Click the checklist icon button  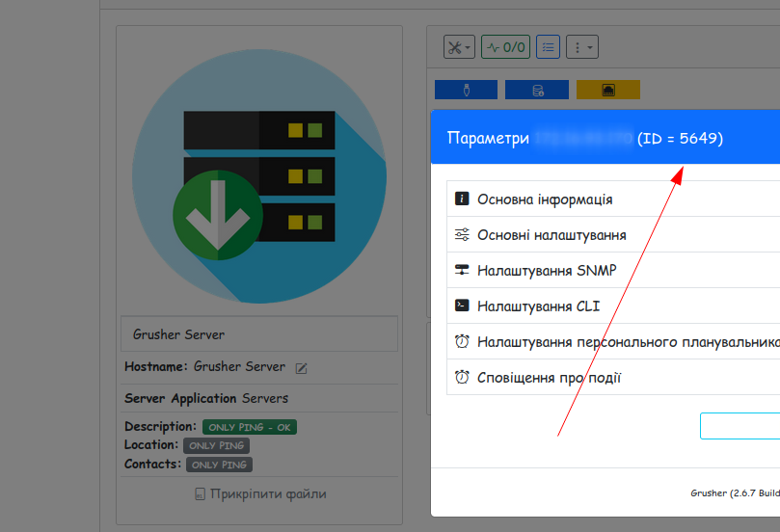click(548, 47)
